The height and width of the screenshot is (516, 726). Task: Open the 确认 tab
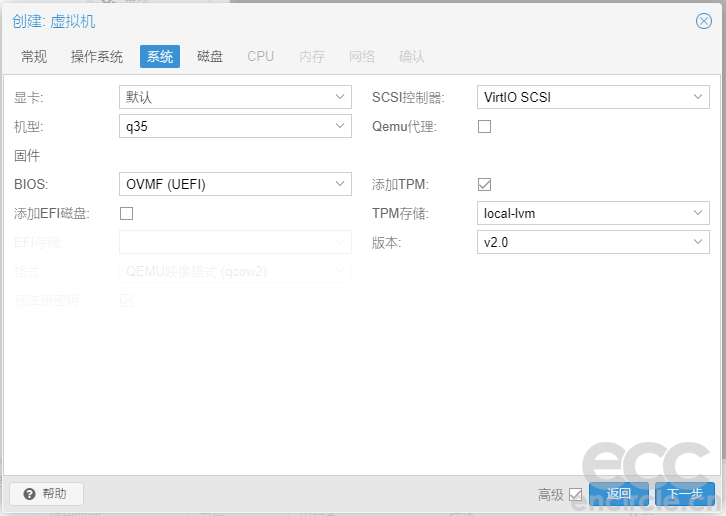tap(412, 57)
